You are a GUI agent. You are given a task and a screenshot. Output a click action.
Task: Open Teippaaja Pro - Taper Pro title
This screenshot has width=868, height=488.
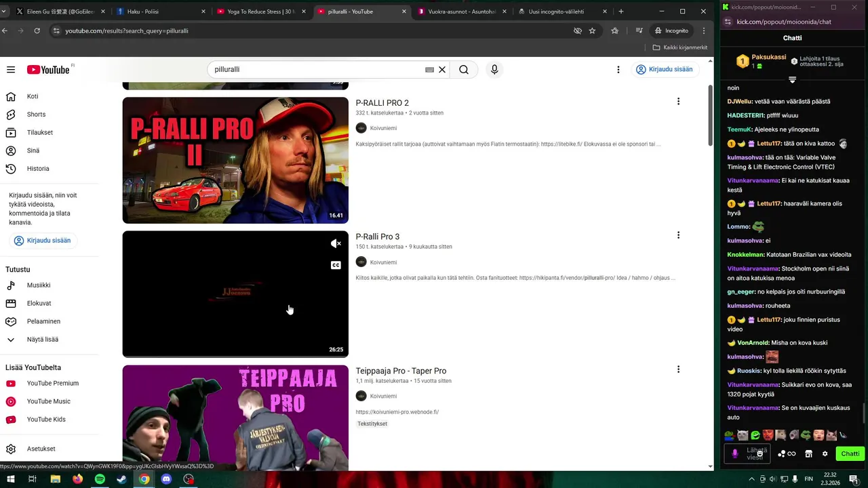point(401,371)
